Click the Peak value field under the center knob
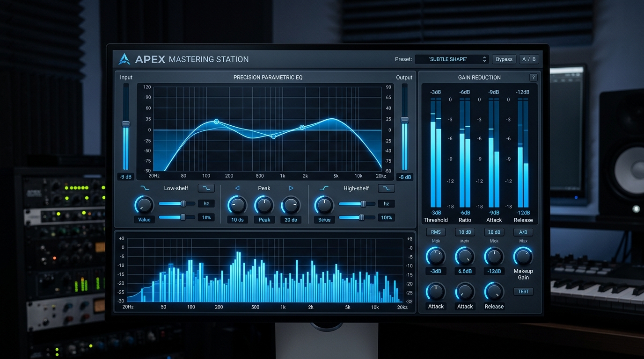The image size is (644, 359). point(264,220)
